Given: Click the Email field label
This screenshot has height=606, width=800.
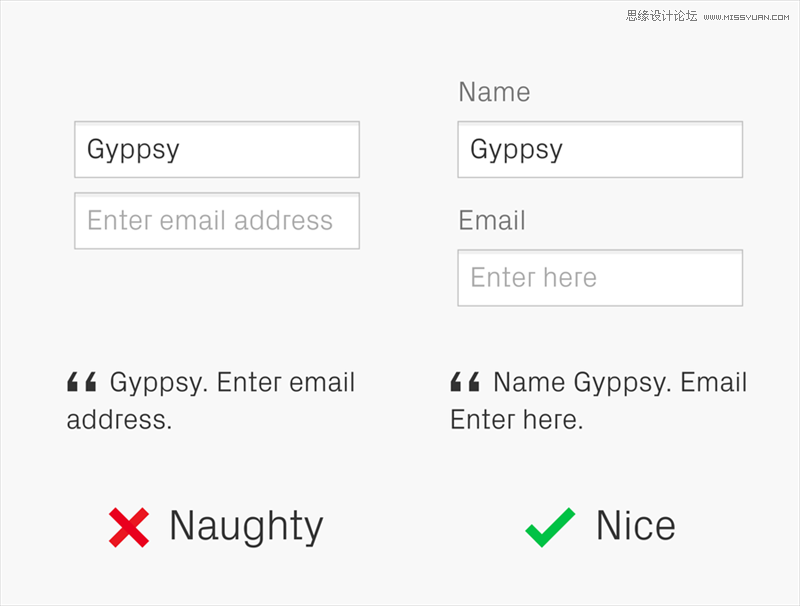Looking at the screenshot, I should pyautogui.click(x=492, y=220).
